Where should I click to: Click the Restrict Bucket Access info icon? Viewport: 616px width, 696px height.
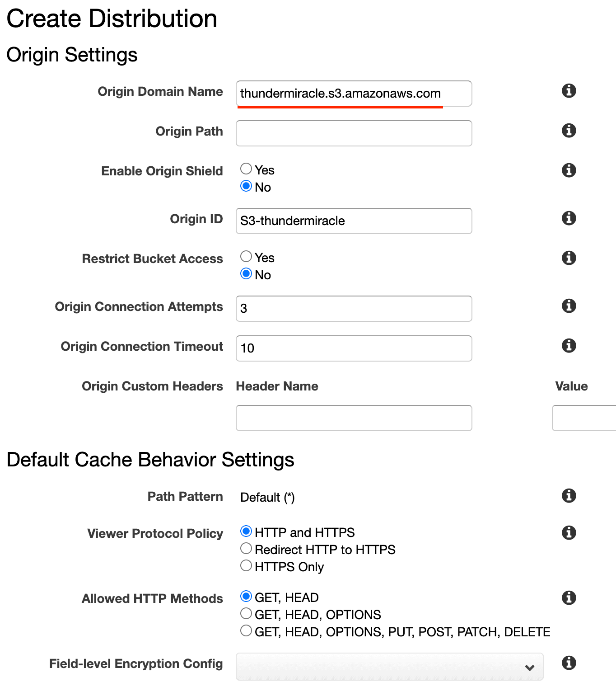pos(569,258)
